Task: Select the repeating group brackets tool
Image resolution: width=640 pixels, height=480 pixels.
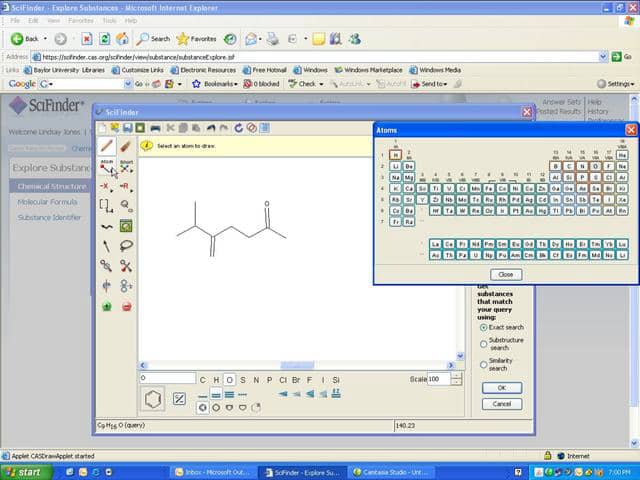Action: [106, 205]
